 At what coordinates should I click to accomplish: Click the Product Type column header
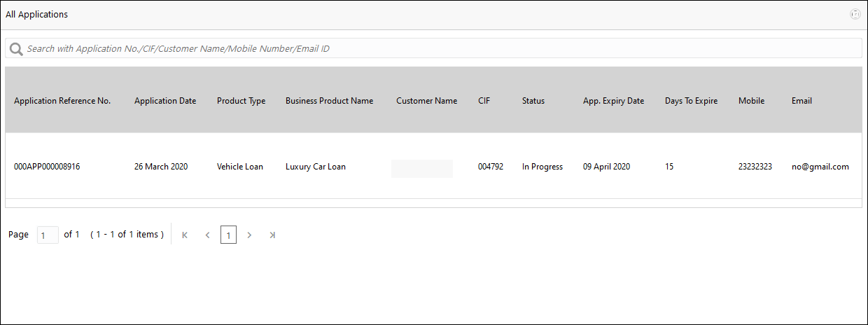pyautogui.click(x=241, y=101)
